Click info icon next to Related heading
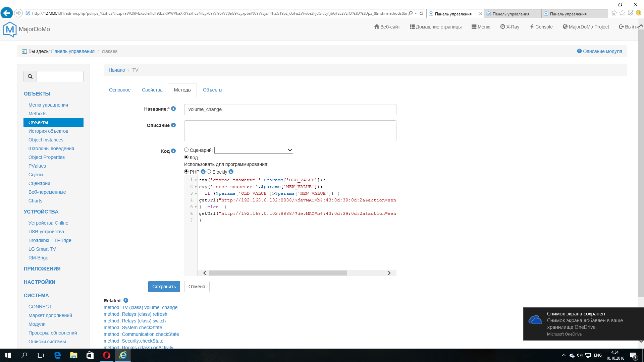 126,300
